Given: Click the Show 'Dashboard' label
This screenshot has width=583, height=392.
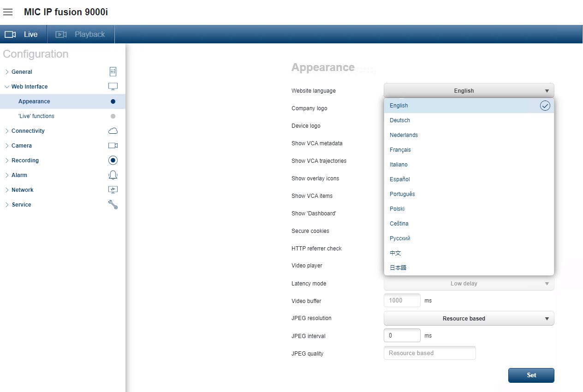Looking at the screenshot, I should click(x=314, y=214).
